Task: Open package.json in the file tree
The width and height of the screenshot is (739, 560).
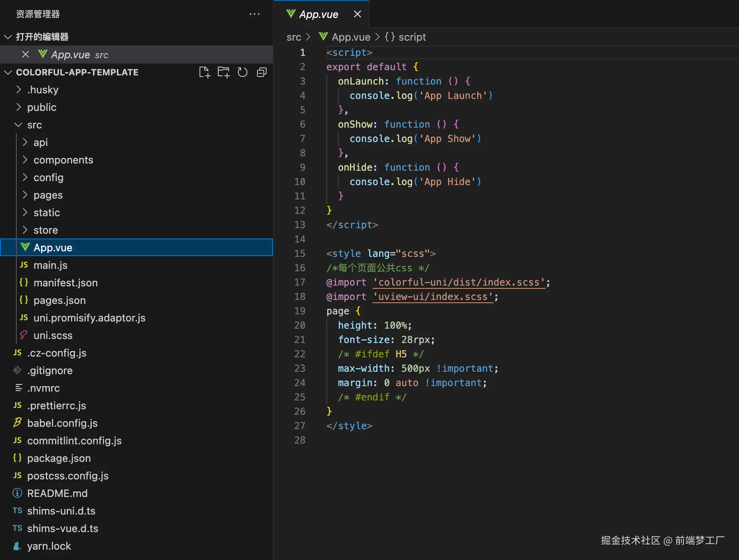Action: point(59,458)
